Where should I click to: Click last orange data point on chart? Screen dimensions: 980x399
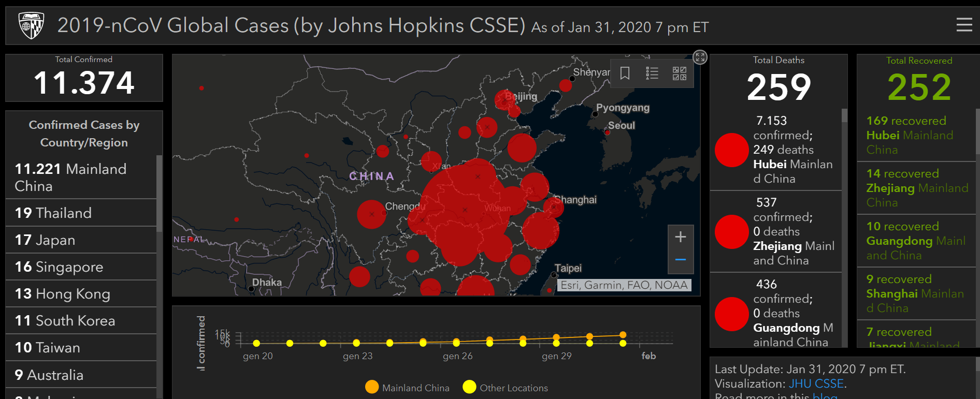tap(623, 335)
